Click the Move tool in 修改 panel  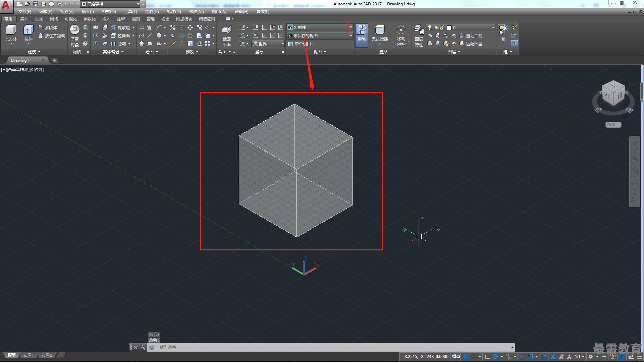click(190, 27)
